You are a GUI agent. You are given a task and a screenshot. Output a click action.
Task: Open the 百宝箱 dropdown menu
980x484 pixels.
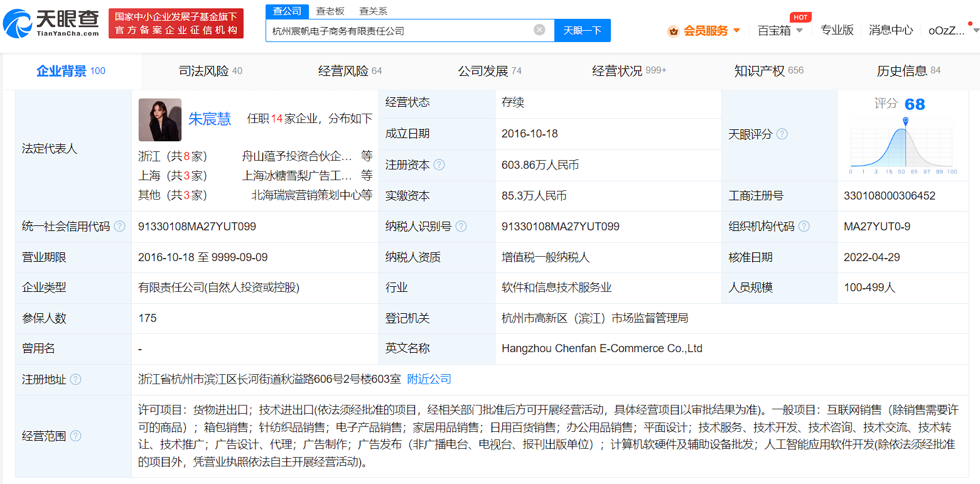click(x=780, y=30)
